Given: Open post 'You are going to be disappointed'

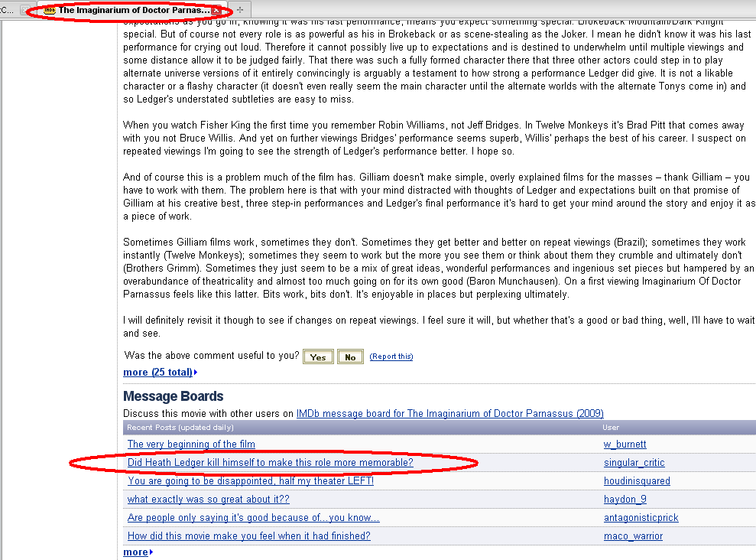Looking at the screenshot, I should coord(251,481).
